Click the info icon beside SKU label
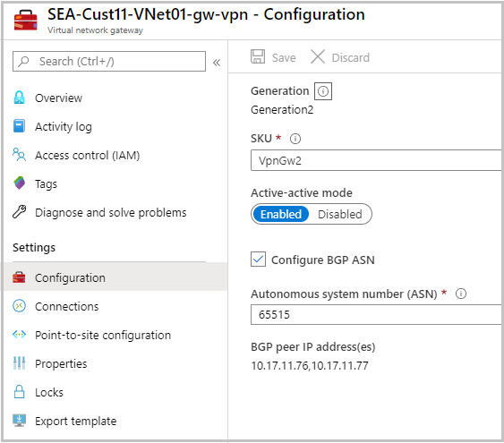The image size is (504, 443). tap(295, 139)
